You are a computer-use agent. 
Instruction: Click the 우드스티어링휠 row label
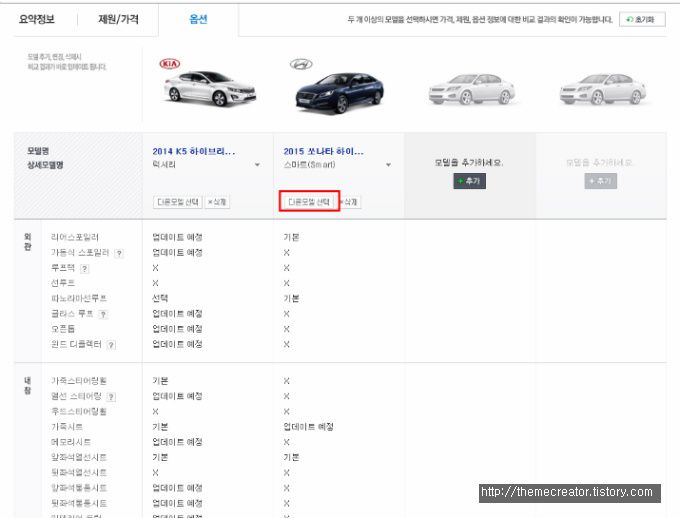point(78,411)
